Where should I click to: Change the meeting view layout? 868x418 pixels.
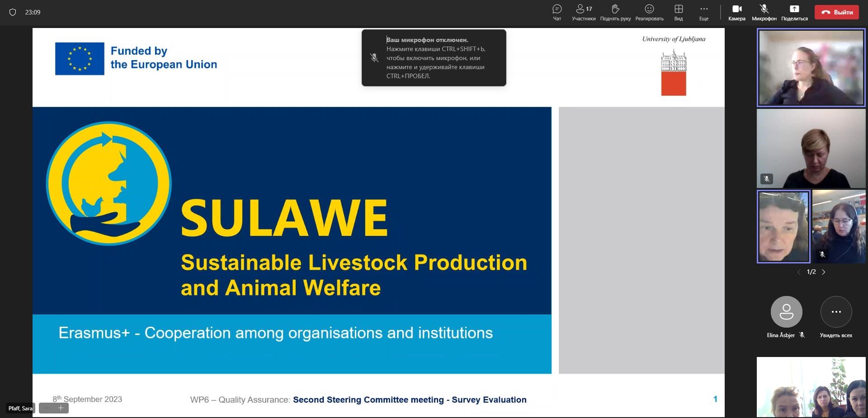click(x=678, y=13)
